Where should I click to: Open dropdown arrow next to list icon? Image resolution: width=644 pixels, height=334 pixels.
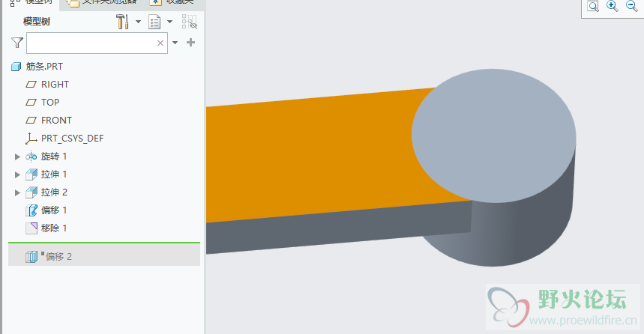pyautogui.click(x=169, y=22)
